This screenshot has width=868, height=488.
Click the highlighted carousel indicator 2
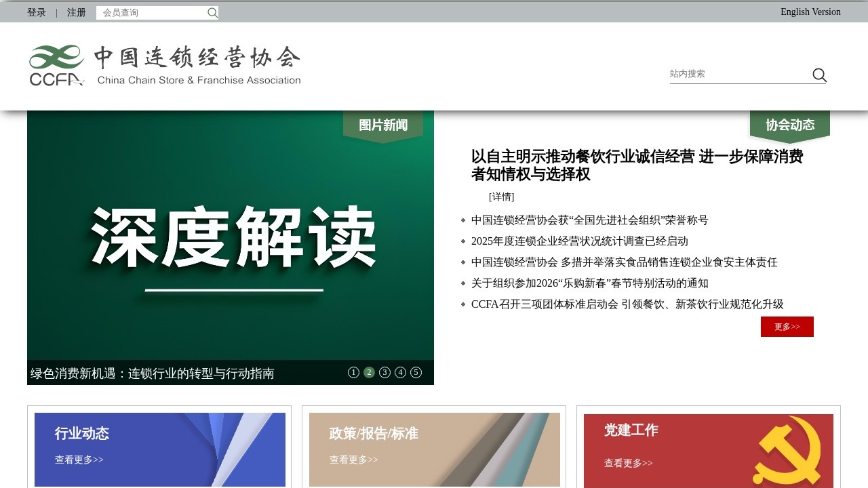tap(369, 372)
